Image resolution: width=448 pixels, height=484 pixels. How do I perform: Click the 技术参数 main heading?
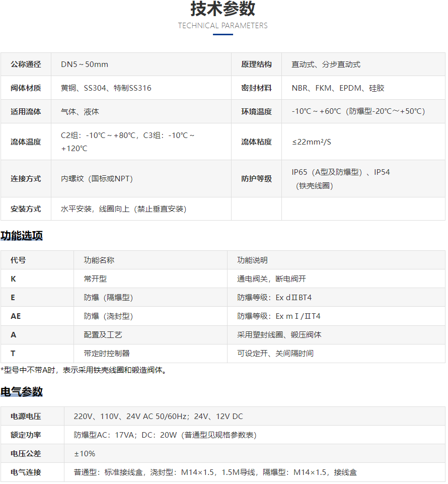click(223, 9)
